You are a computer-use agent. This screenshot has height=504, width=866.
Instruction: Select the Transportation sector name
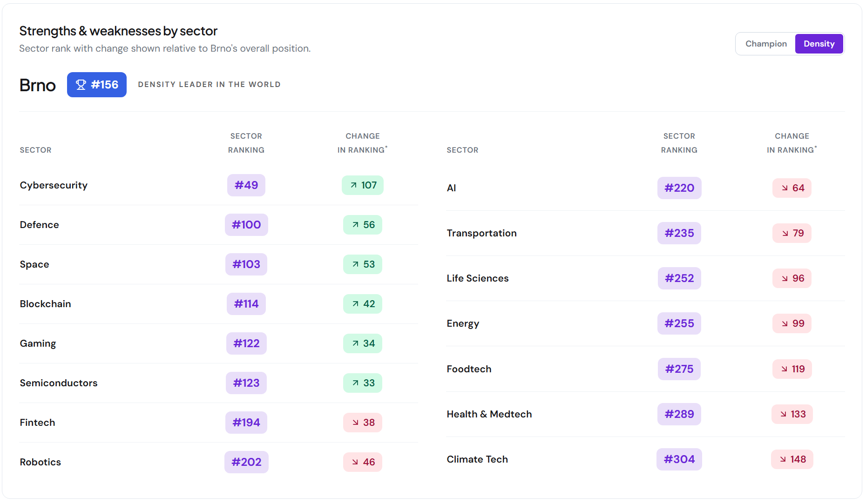coord(481,233)
